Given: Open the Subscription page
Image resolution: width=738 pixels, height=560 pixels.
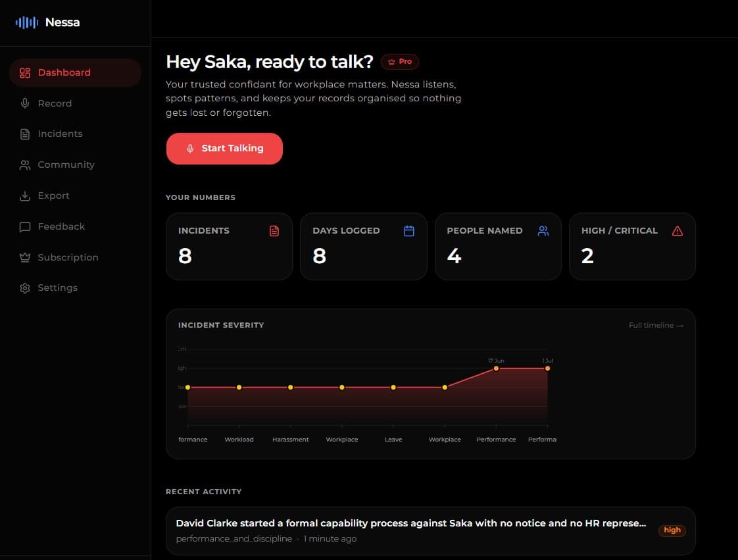Looking at the screenshot, I should coord(75,257).
